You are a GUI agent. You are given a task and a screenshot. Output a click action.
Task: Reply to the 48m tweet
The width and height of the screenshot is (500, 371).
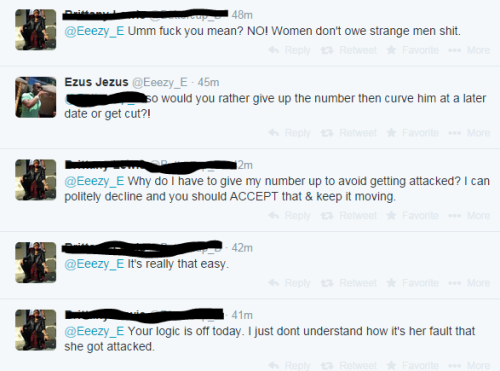(x=289, y=50)
